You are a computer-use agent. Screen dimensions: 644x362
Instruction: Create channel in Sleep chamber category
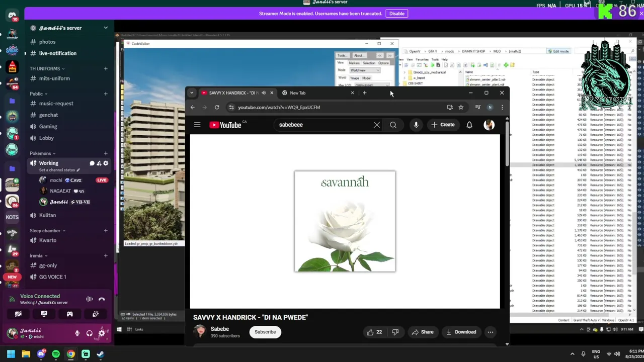[x=106, y=230]
